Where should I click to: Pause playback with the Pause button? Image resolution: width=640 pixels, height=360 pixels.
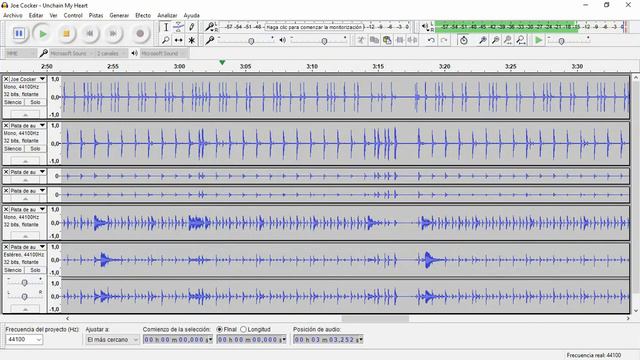point(19,33)
